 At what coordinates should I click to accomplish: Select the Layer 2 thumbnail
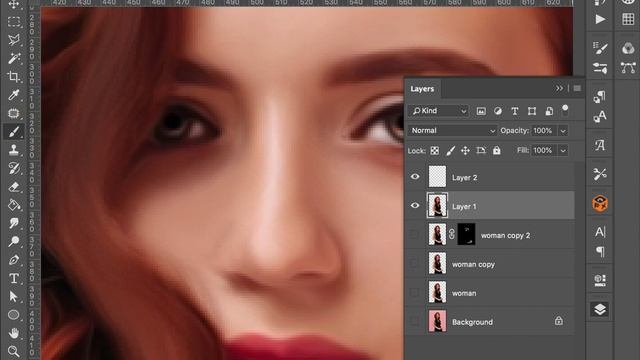pos(437,177)
